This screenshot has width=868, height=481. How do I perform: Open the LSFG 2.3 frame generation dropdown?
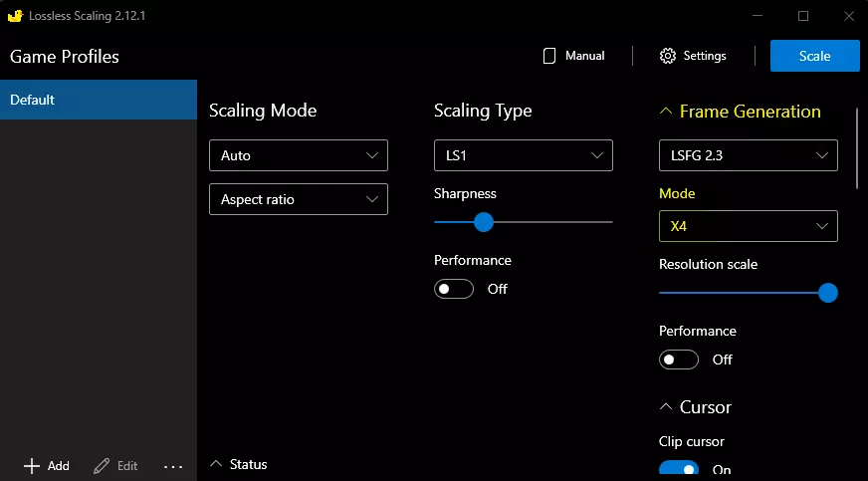748,155
